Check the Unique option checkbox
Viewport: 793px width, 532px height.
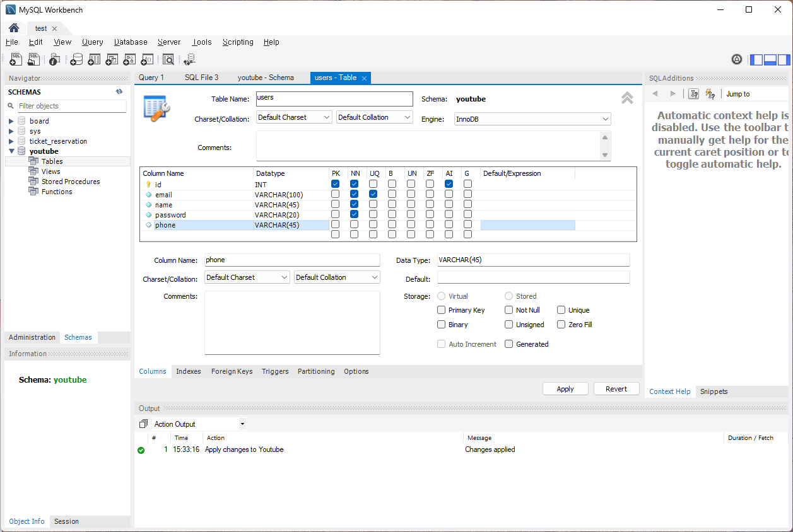561,310
